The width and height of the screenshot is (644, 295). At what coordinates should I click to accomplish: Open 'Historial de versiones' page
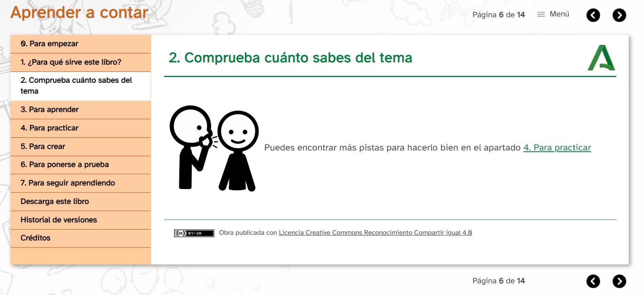tap(59, 220)
